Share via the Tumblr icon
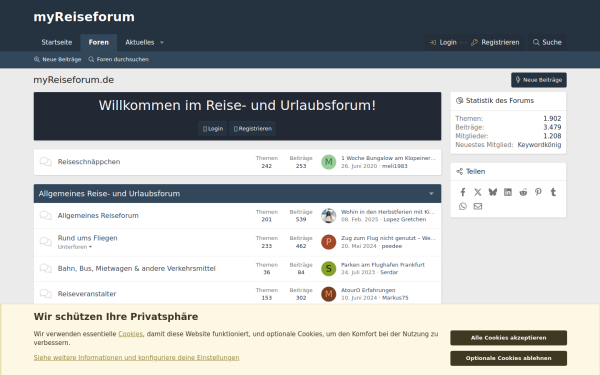Screen dimensions: 600x375 pyautogui.click(x=553, y=192)
